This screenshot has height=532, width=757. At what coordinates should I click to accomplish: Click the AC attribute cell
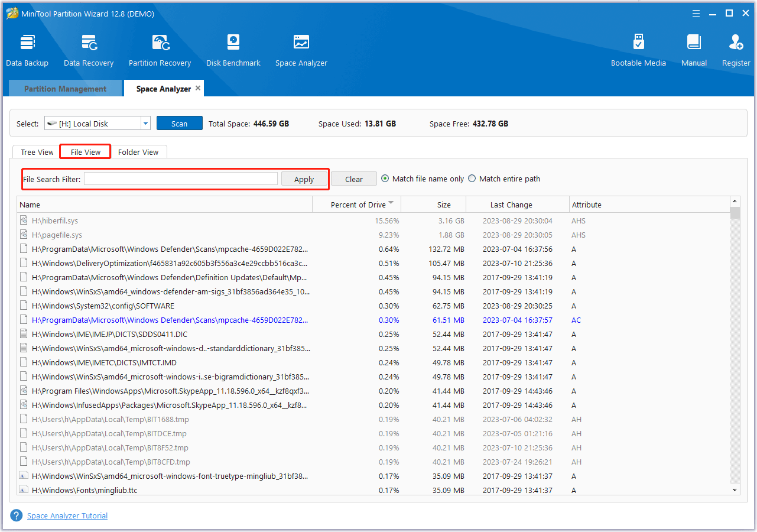(x=576, y=320)
